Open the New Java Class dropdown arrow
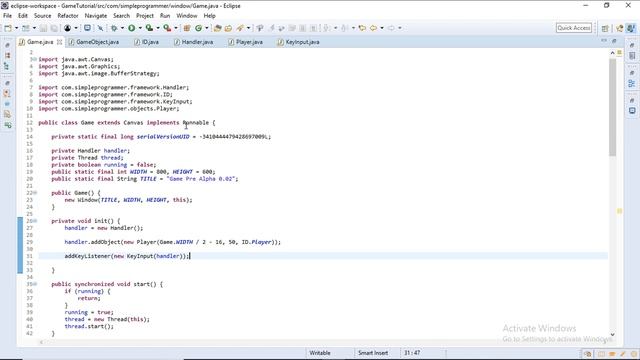This screenshot has width=640, height=360. pos(207,28)
